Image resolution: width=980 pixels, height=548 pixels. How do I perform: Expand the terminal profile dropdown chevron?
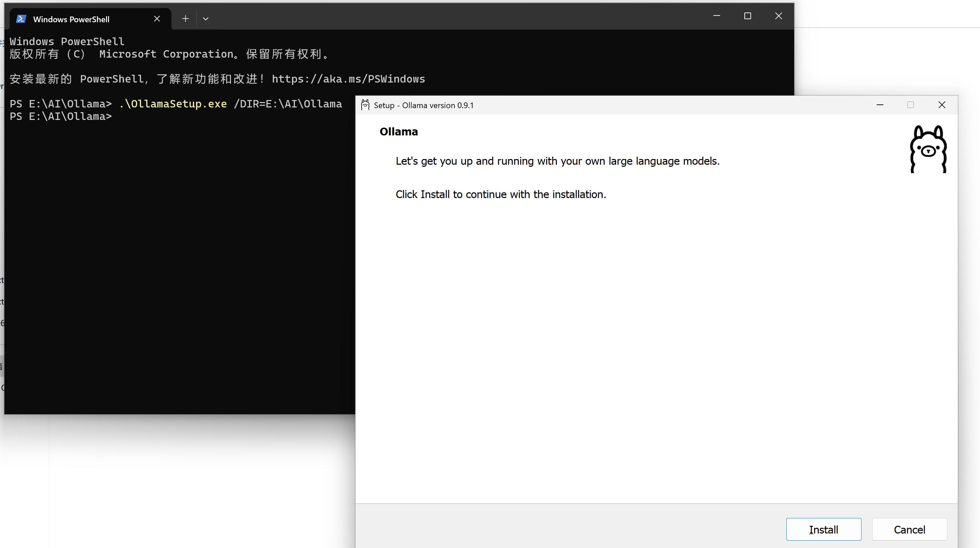205,19
